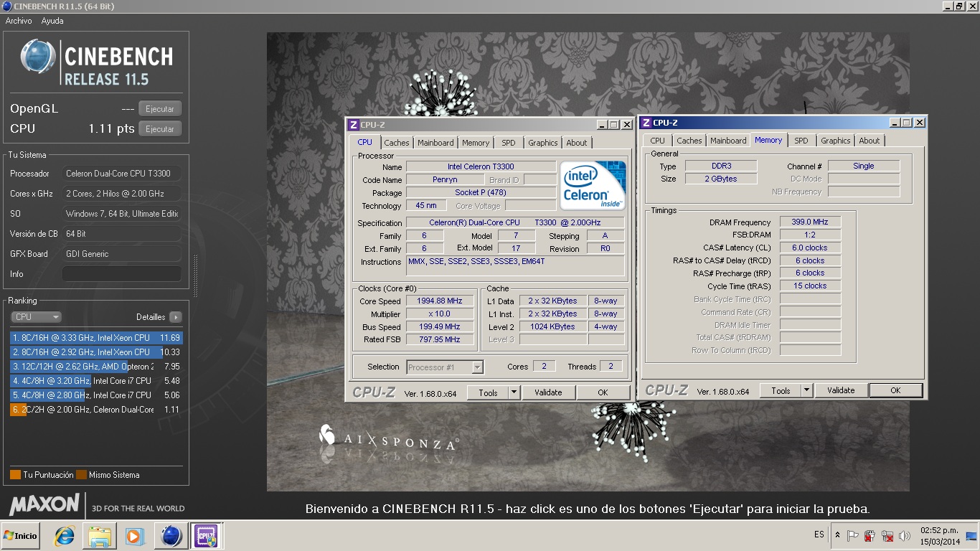
Task: Open the Archivo menu
Action: tap(19, 21)
